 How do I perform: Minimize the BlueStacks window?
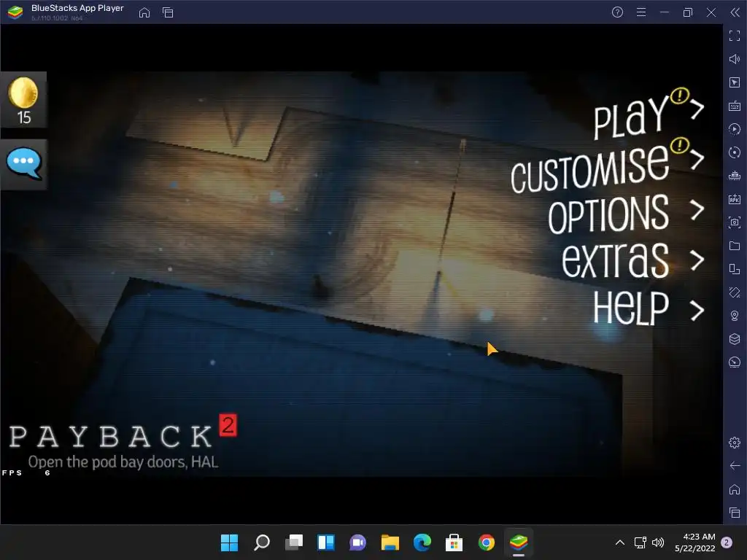[665, 12]
